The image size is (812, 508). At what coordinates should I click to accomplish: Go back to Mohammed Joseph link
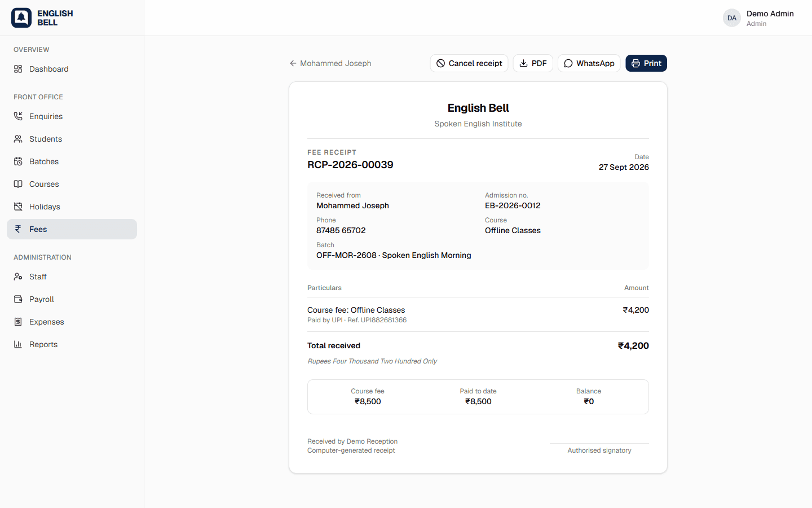pyautogui.click(x=330, y=63)
